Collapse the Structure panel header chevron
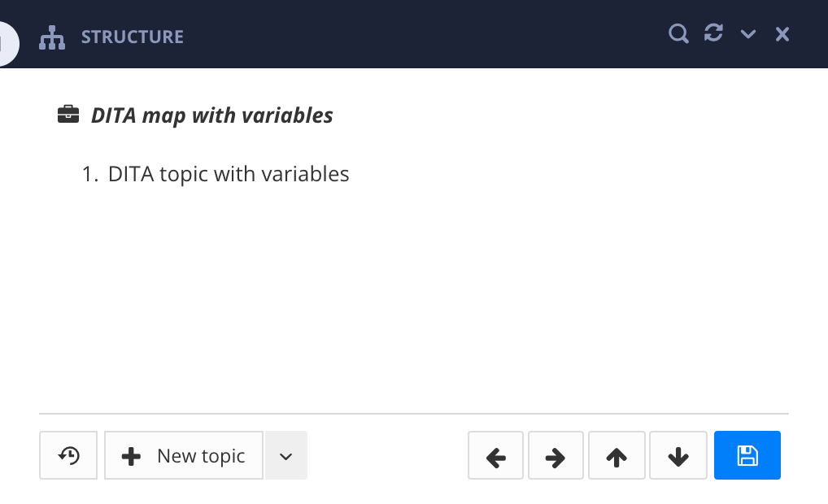 (x=747, y=35)
